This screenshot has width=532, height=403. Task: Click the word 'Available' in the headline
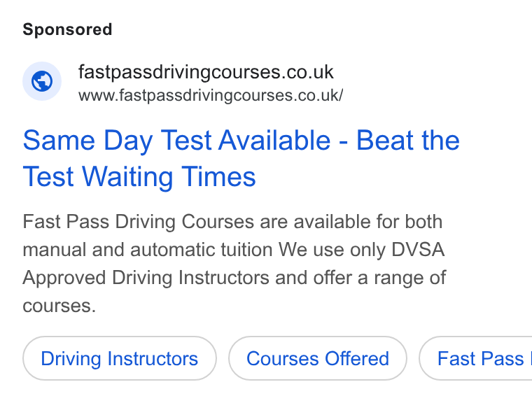click(x=274, y=141)
